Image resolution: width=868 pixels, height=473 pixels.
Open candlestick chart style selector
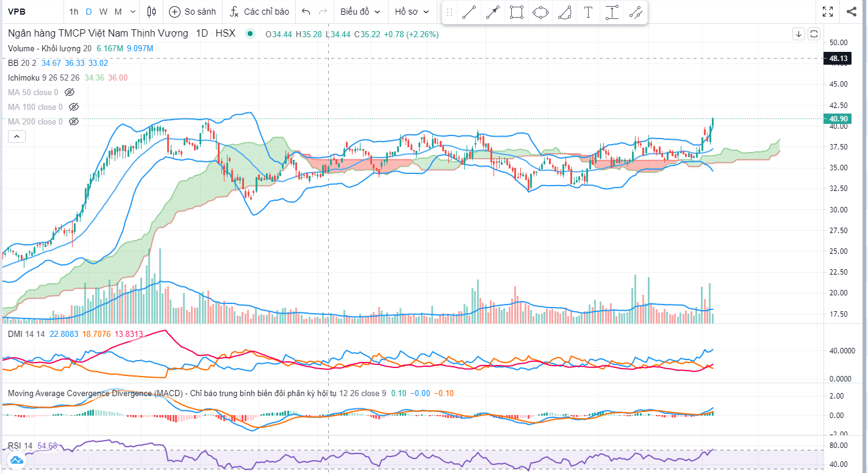(x=152, y=12)
